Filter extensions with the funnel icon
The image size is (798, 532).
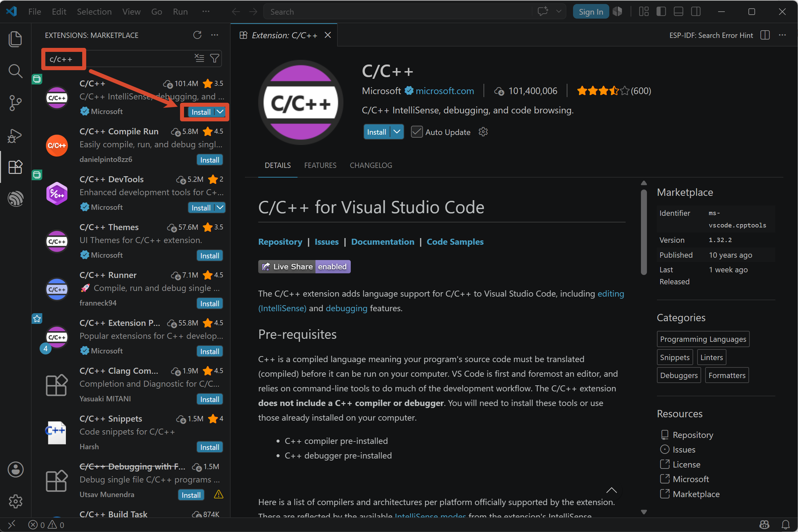pyautogui.click(x=214, y=59)
